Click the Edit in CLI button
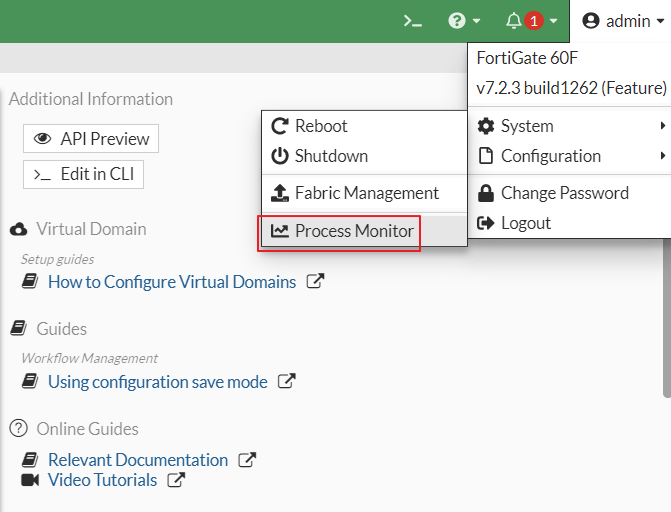 83,174
